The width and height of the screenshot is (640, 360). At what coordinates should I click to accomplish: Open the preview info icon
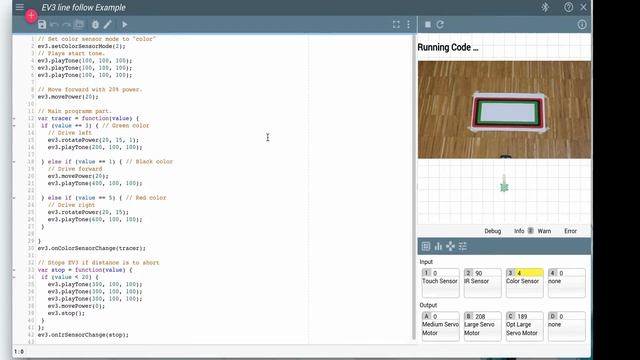pyautogui.click(x=582, y=24)
